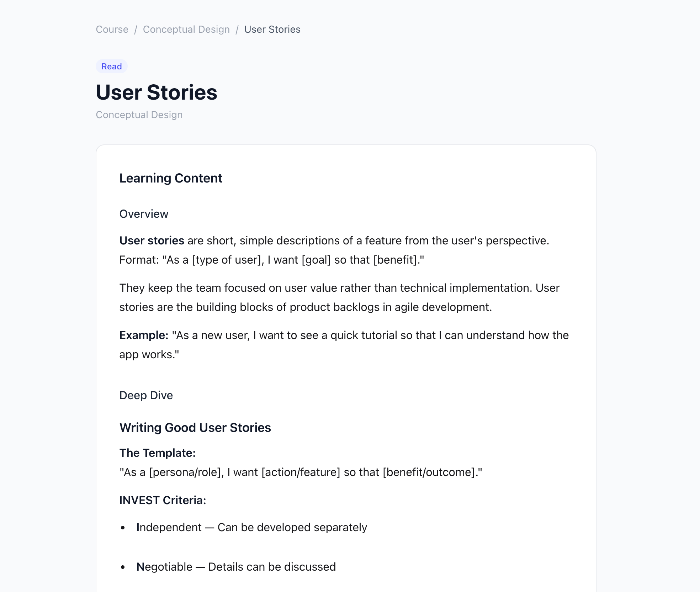
Task: Click the Learning Content card heading
Action: tap(171, 178)
